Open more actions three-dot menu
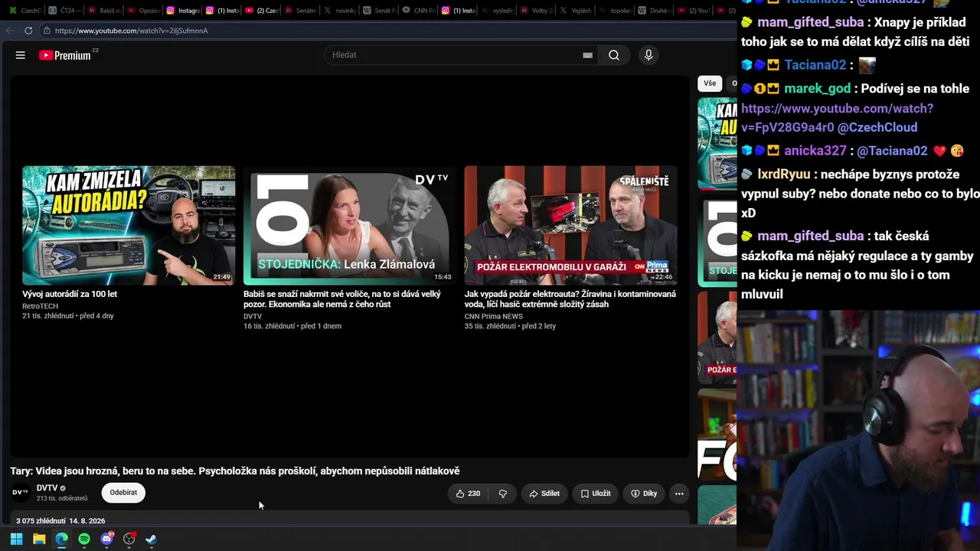The height and width of the screenshot is (551, 980). coord(679,494)
